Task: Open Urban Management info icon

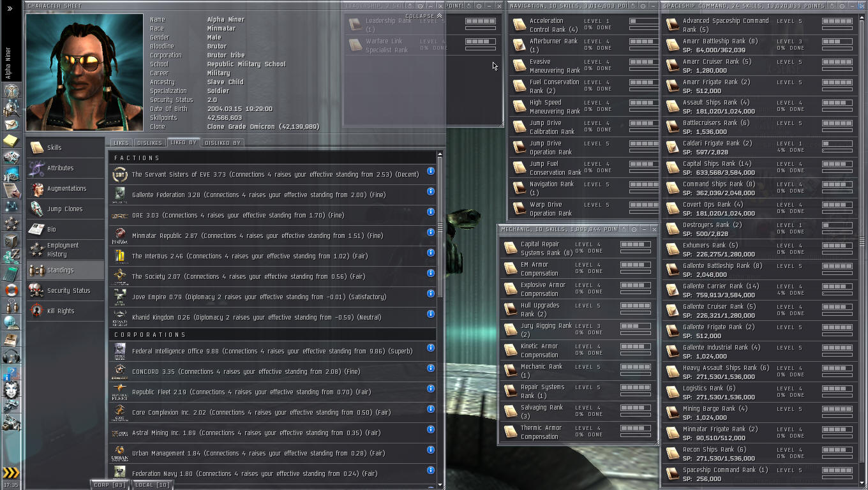Action: click(431, 450)
